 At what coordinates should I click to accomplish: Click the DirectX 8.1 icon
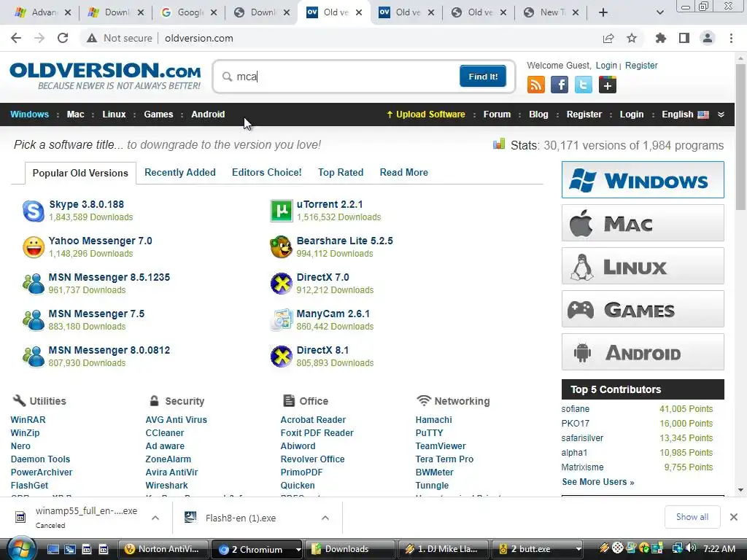[282, 357]
